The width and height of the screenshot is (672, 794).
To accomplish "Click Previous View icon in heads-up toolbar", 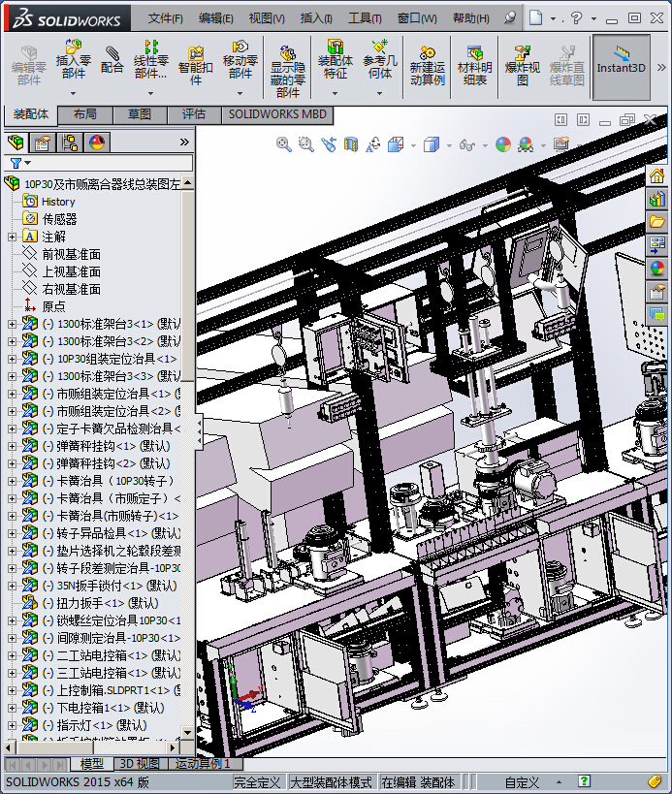I will [x=329, y=144].
